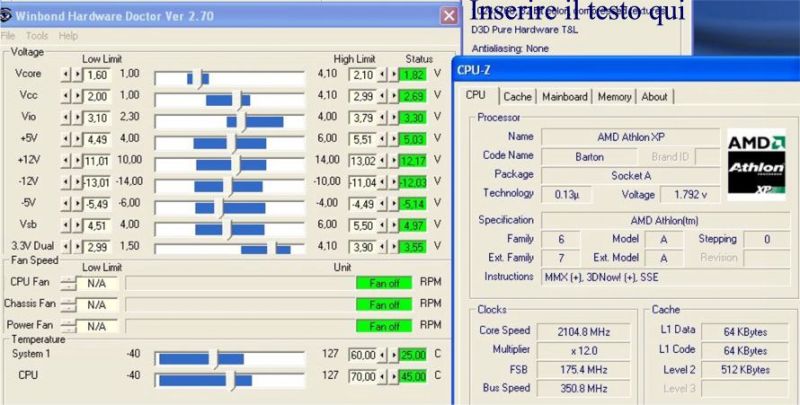This screenshot has width=800, height=405.
Task: Click the Vcore low limit field 1,60
Action: [96, 75]
